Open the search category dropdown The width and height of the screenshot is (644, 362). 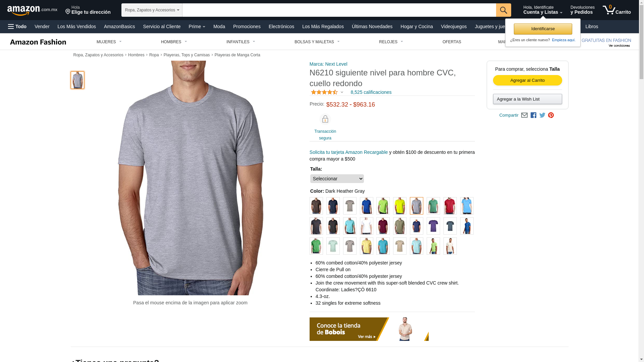(x=152, y=10)
